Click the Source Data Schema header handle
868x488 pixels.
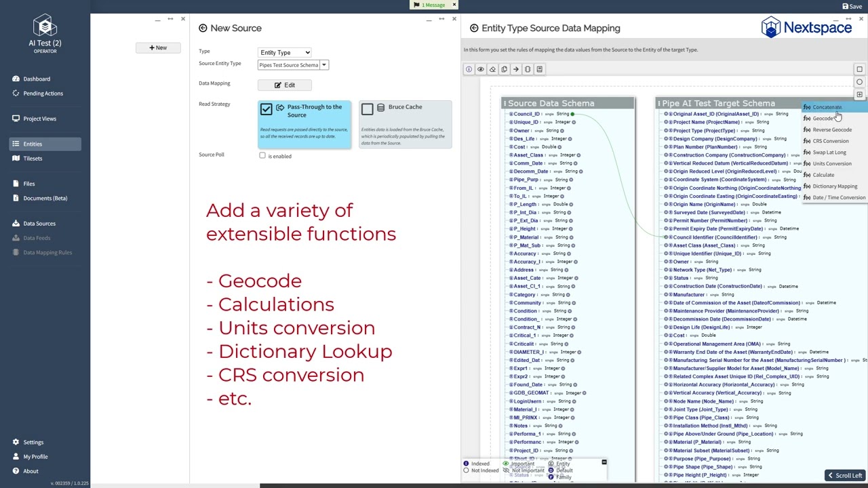click(504, 103)
